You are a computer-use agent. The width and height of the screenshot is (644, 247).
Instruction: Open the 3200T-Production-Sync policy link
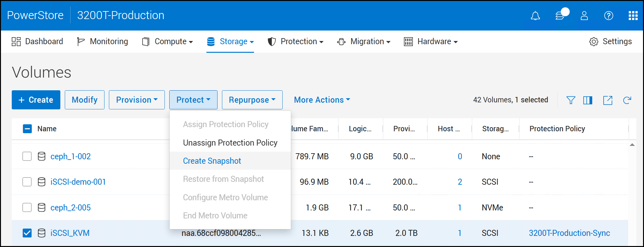click(x=569, y=233)
